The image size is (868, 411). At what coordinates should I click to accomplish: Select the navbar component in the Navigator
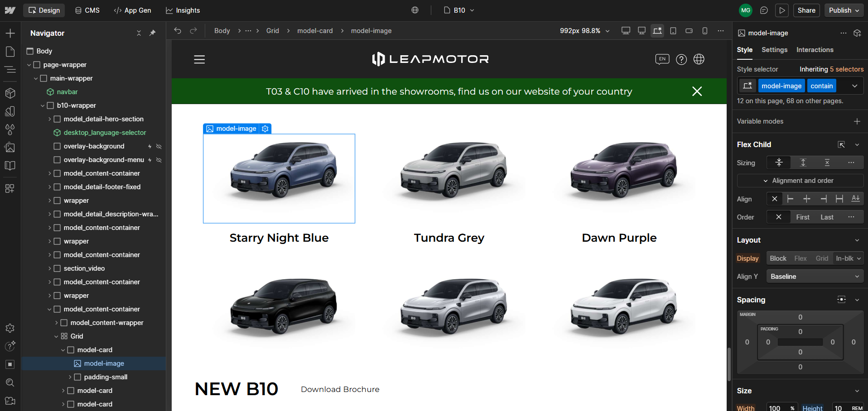(67, 92)
